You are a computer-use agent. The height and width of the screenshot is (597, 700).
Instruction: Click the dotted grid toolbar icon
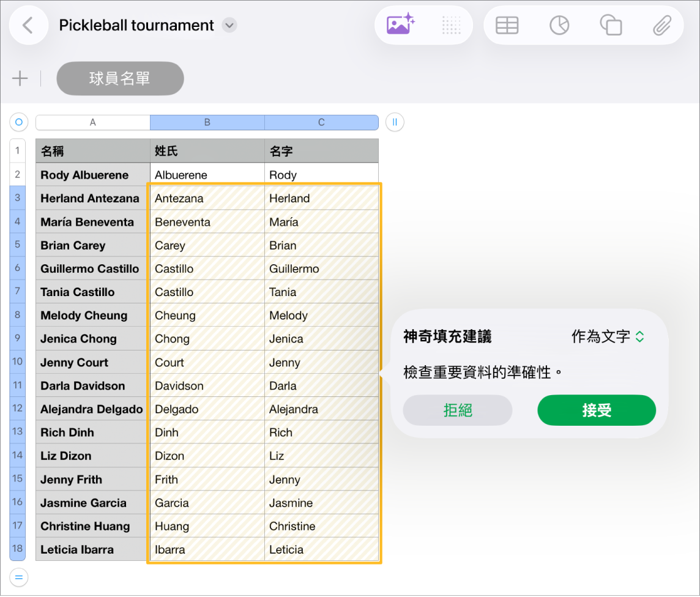[451, 25]
